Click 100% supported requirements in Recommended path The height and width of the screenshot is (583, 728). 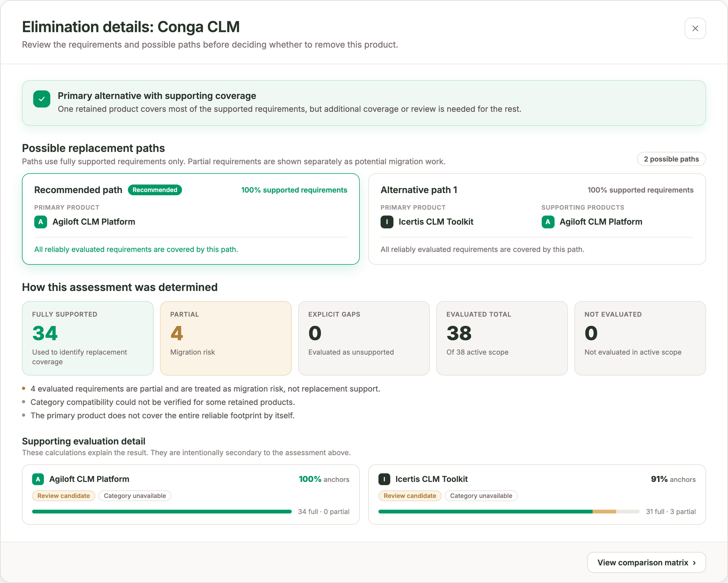tap(294, 190)
